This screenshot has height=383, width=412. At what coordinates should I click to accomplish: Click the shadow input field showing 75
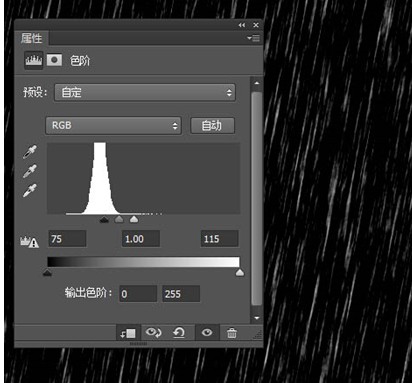click(67, 239)
